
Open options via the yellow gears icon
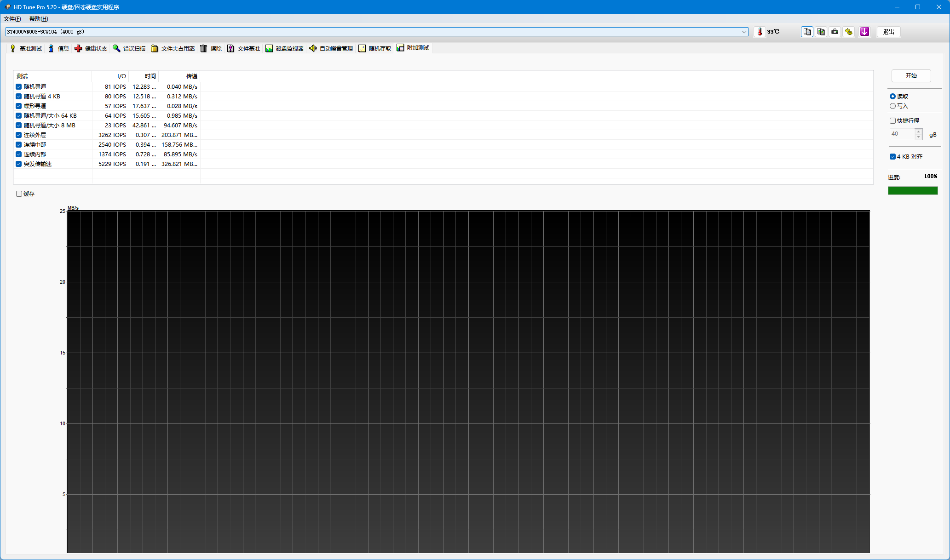[x=849, y=32]
